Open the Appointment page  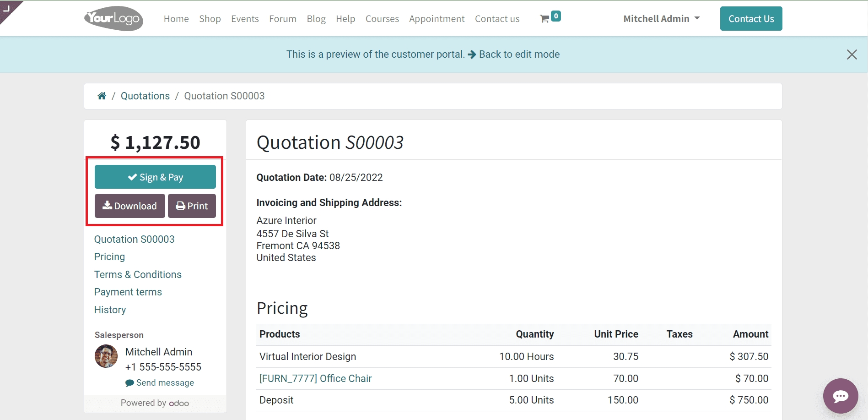tap(437, 19)
